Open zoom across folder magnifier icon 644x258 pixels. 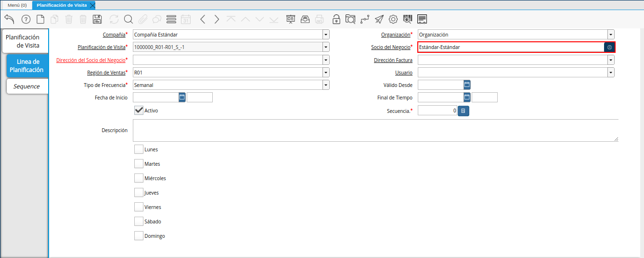click(x=350, y=19)
